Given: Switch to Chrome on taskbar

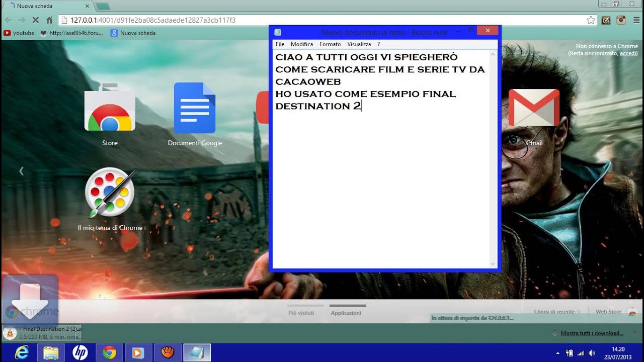Looking at the screenshot, I should 109,352.
